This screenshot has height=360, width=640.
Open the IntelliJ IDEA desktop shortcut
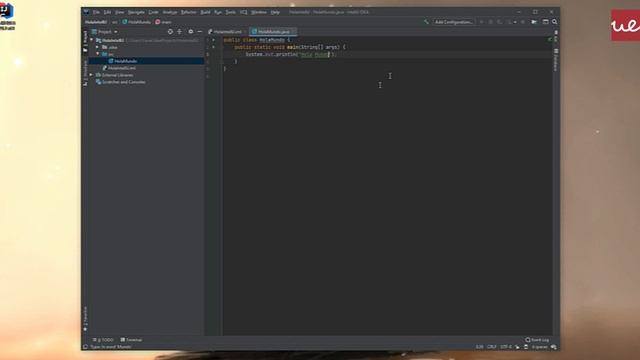point(7,16)
